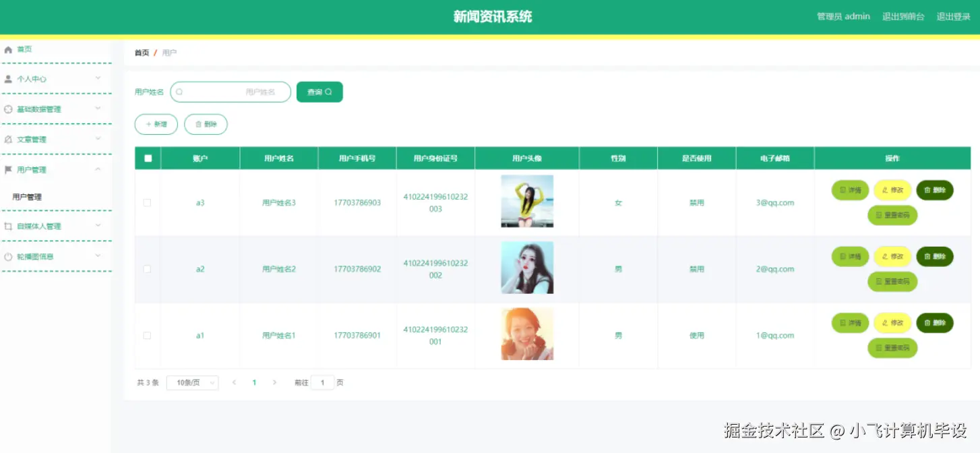Click 重置密码 button for user a2
Image resolution: width=980 pixels, height=453 pixels.
(892, 282)
